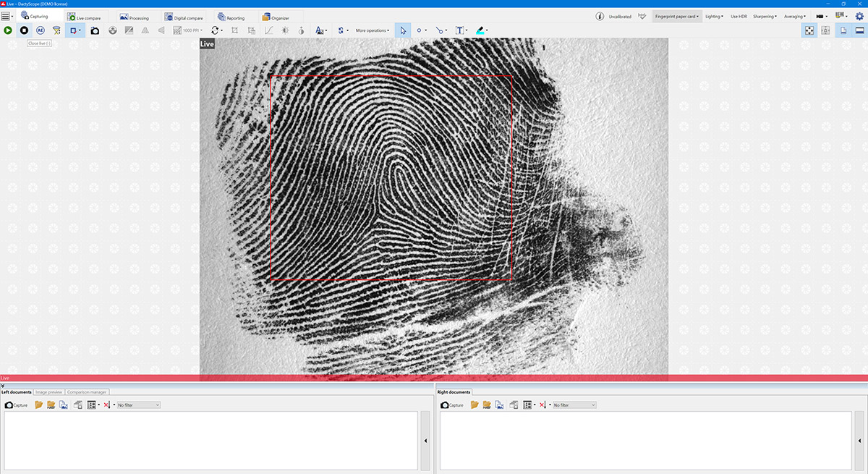The width and height of the screenshot is (868, 474).
Task: Open the left documents No filter combo box
Action: (138, 405)
